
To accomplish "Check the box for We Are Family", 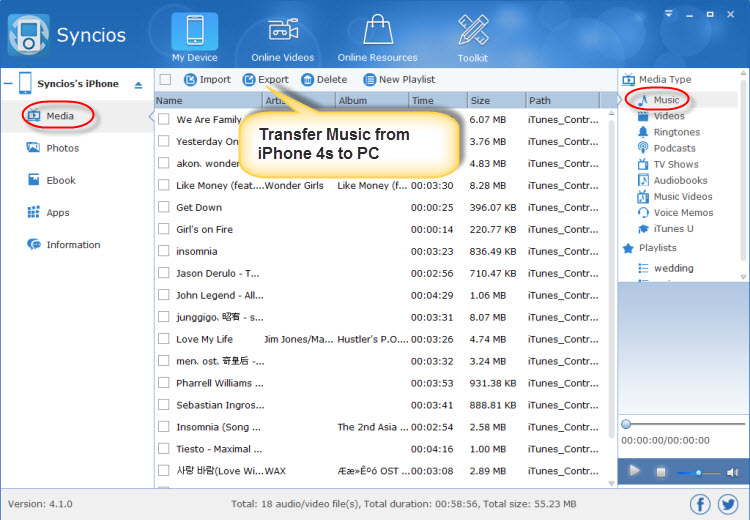I will pyautogui.click(x=164, y=119).
